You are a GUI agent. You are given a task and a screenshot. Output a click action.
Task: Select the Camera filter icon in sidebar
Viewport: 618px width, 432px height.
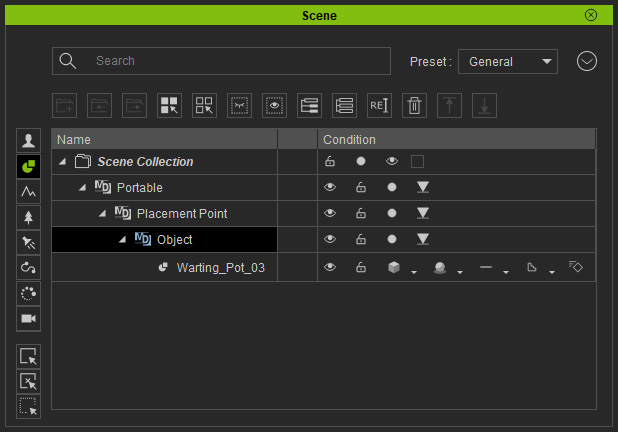(x=28, y=318)
